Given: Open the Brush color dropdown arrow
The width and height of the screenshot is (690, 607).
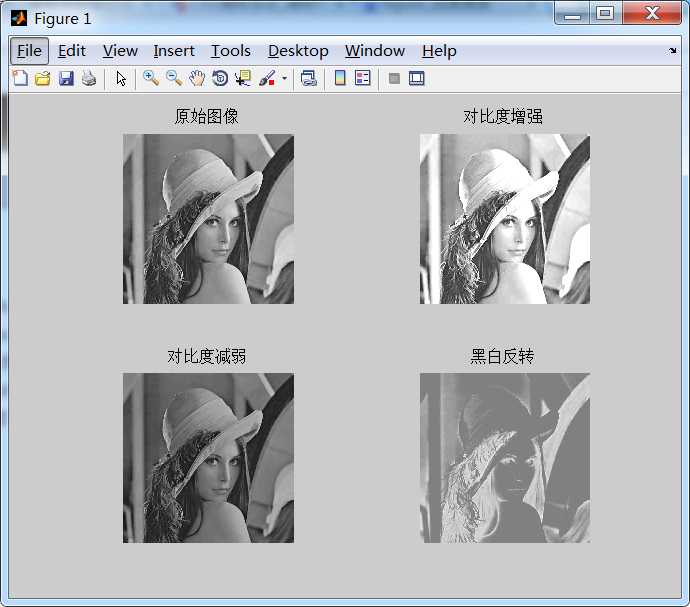Looking at the screenshot, I should [284, 79].
